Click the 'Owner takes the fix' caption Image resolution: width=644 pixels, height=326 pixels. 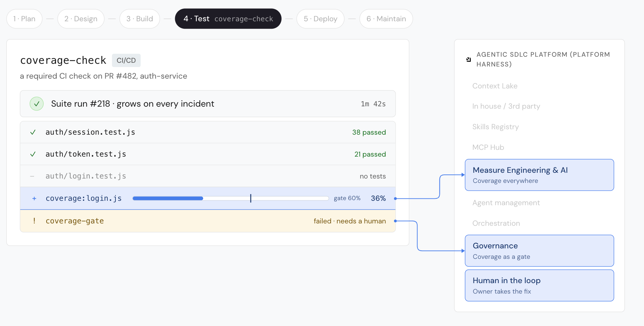tap(502, 292)
